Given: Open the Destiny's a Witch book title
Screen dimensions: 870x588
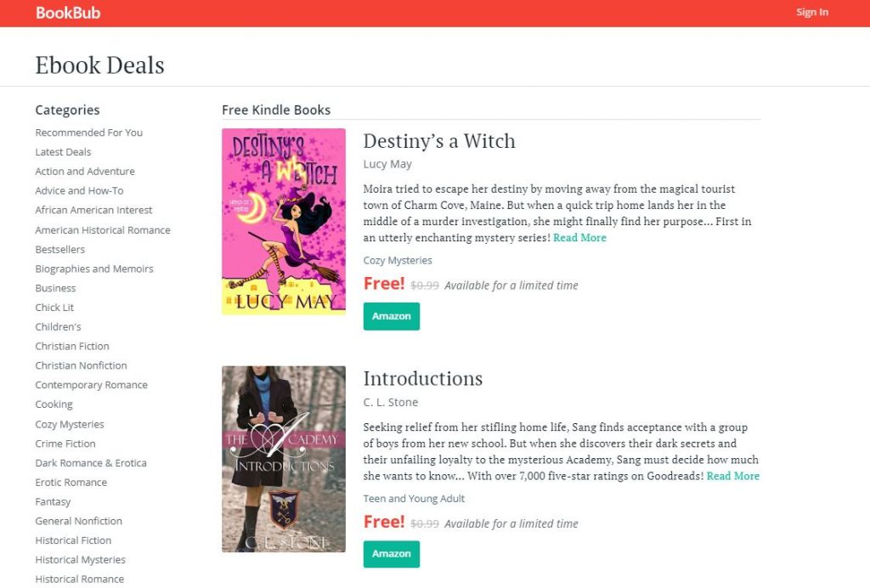Looking at the screenshot, I should point(439,141).
